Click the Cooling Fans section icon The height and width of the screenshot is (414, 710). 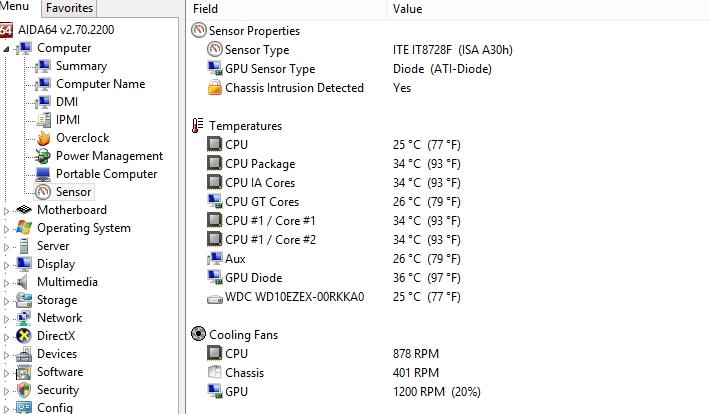coord(198,334)
